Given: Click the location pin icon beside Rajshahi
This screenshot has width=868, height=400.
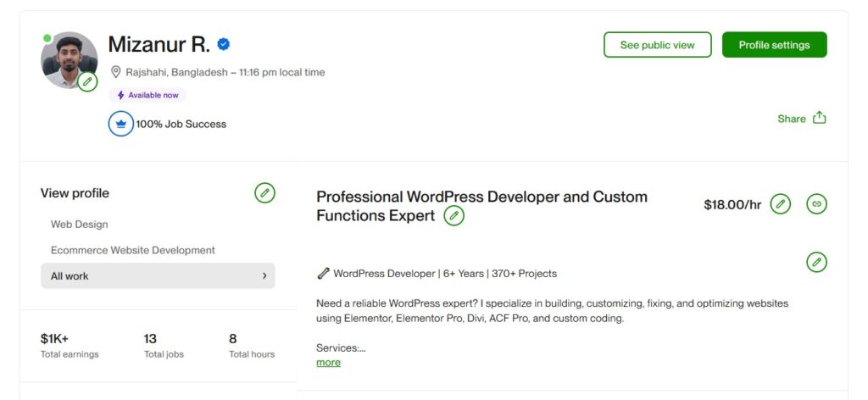Looking at the screenshot, I should (115, 72).
